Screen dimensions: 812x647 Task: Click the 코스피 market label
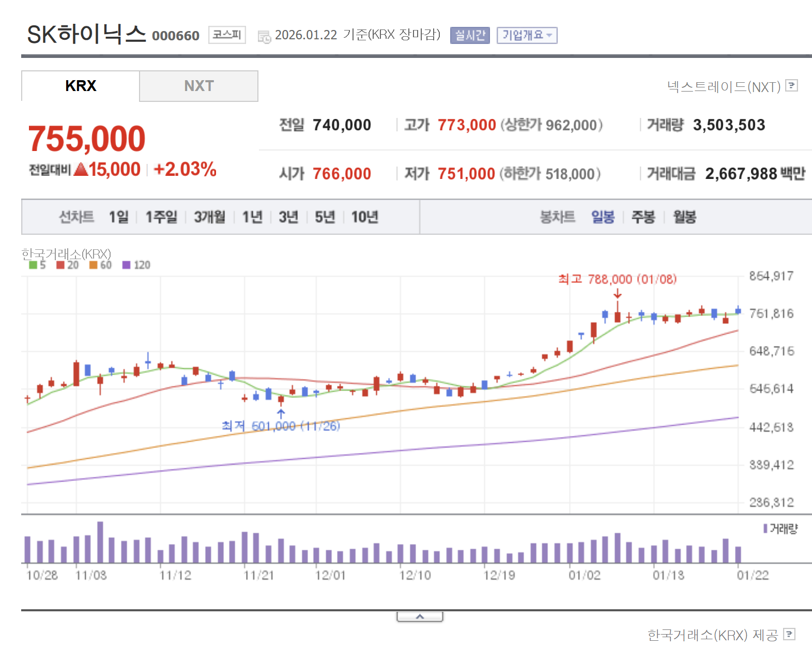227,35
